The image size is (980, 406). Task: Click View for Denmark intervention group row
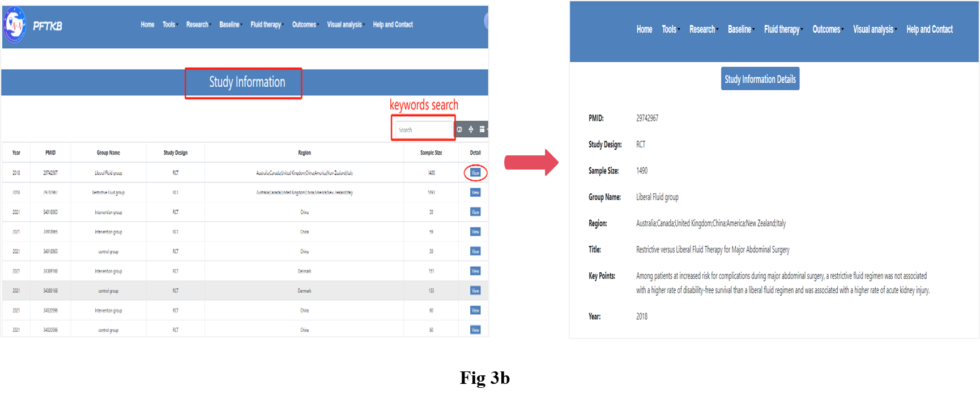pyautogui.click(x=475, y=271)
